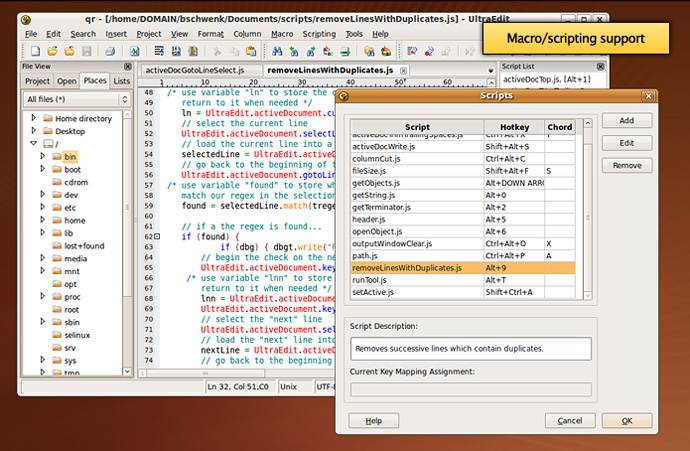
Task: Close the File View panel
Action: [128, 66]
